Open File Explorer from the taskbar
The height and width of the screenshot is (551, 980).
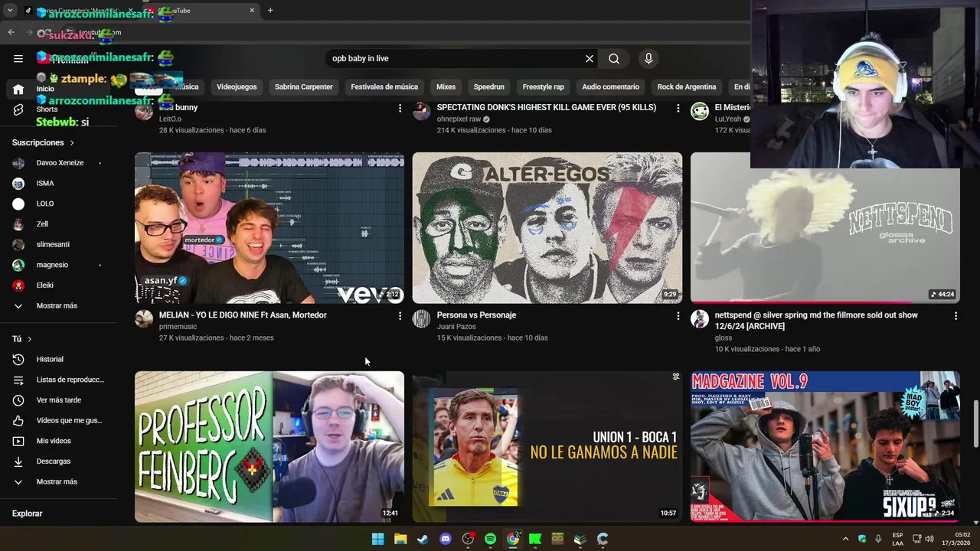tap(400, 539)
